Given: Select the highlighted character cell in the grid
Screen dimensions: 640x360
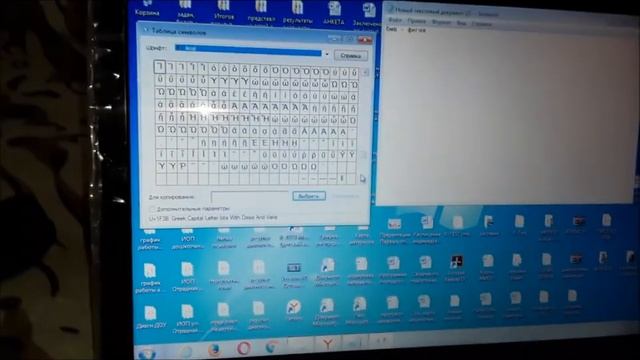Looking at the screenshot, I should click(160, 67).
